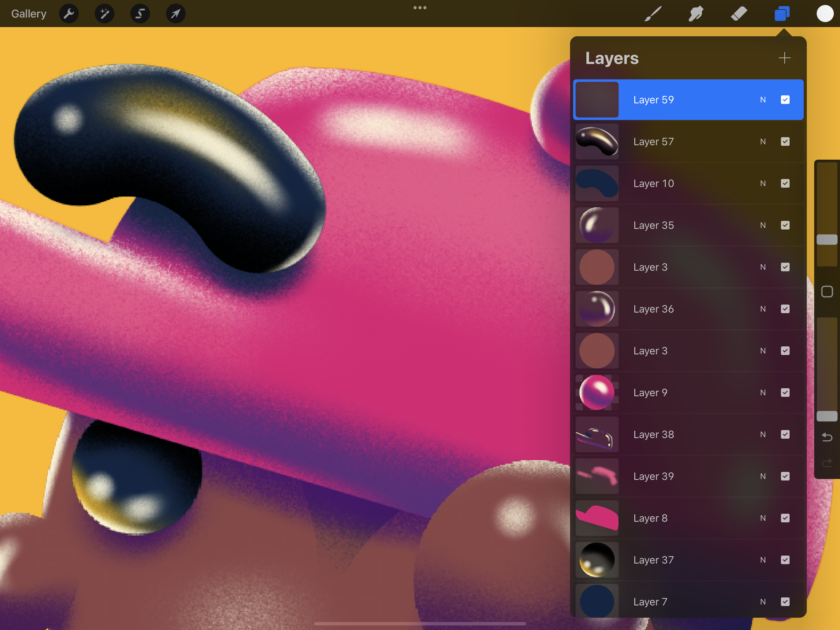
Task: Return to Gallery
Action: point(29,14)
